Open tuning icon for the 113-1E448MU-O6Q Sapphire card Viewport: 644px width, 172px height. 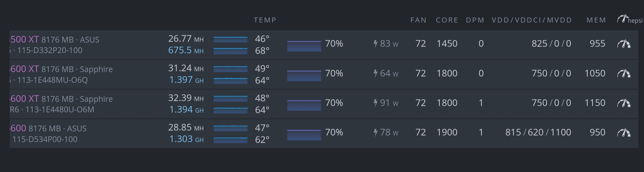(624, 74)
